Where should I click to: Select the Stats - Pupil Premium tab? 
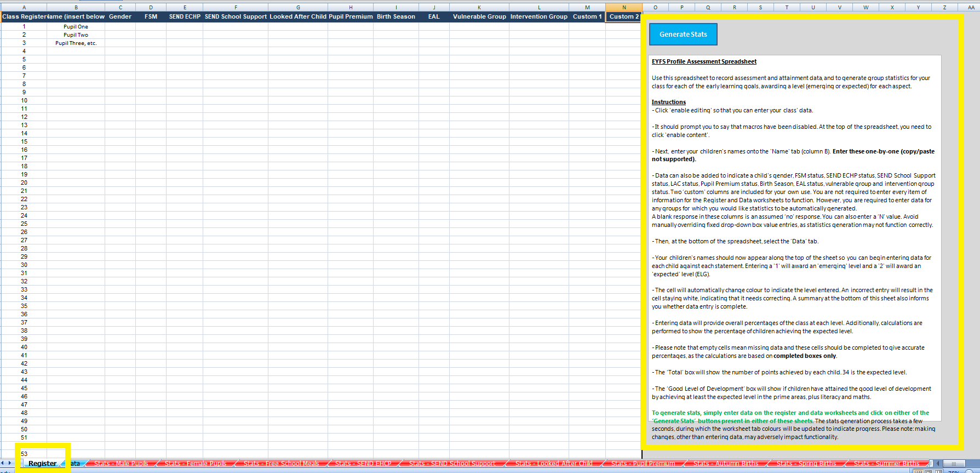point(643,464)
